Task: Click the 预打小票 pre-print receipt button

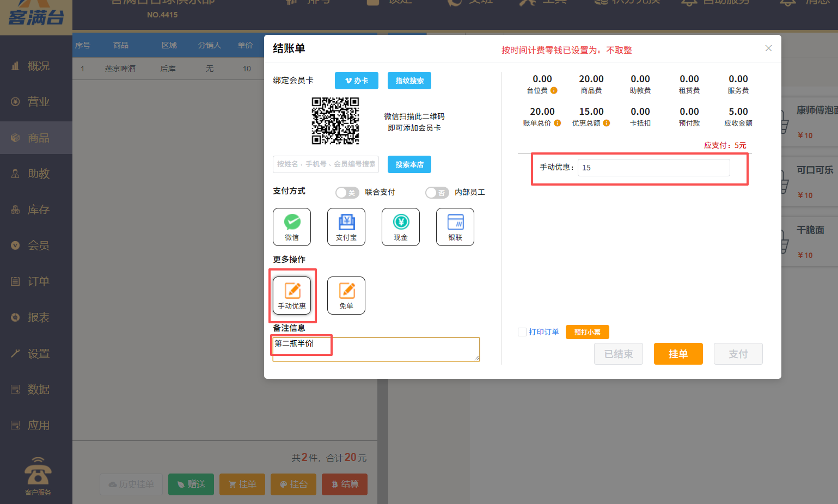Action: (x=587, y=332)
